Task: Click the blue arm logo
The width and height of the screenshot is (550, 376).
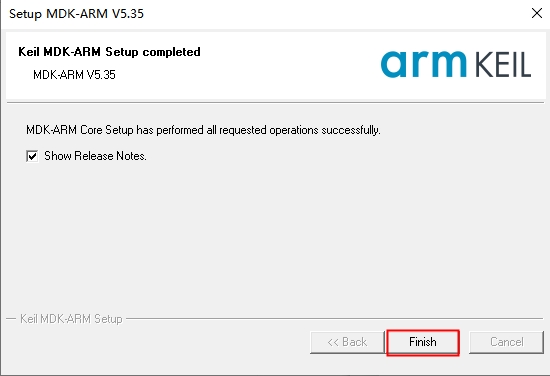Action: [x=424, y=64]
